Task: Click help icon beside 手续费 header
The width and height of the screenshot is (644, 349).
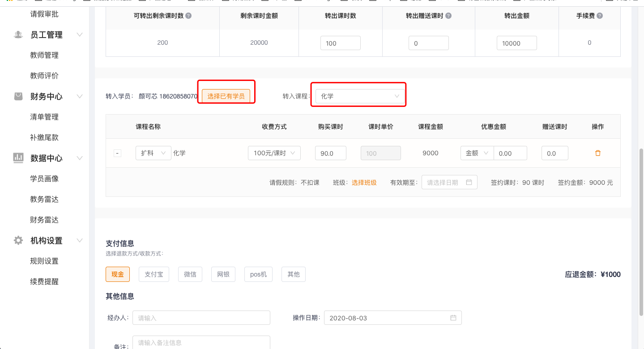Action: click(x=600, y=16)
